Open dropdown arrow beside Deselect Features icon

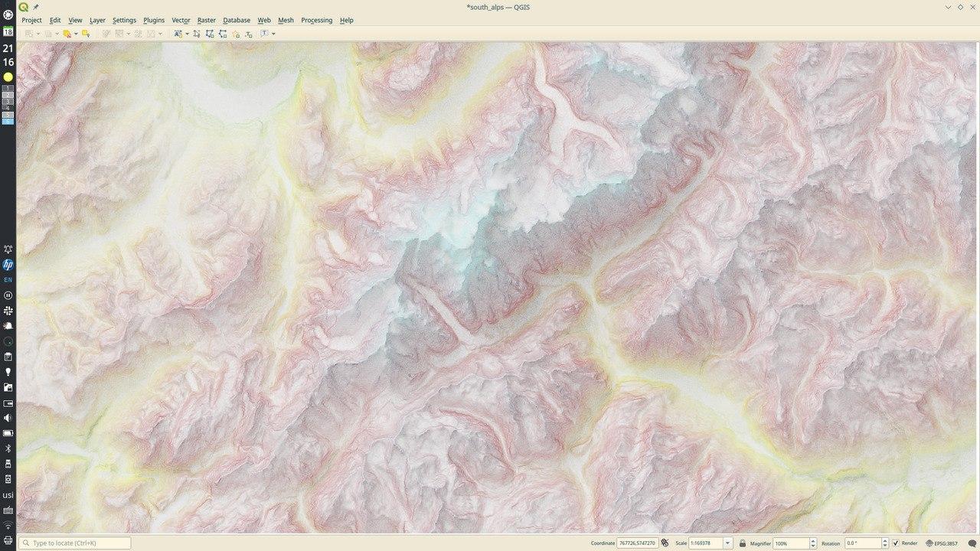point(76,34)
